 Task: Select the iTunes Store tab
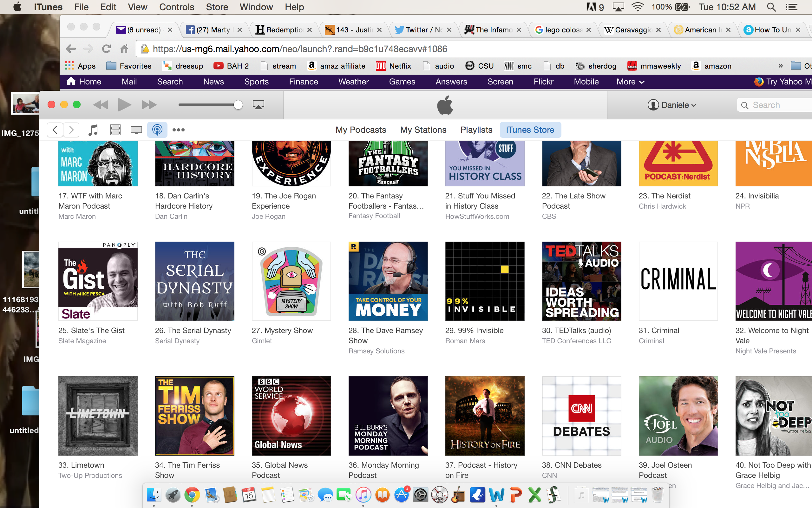(530, 130)
